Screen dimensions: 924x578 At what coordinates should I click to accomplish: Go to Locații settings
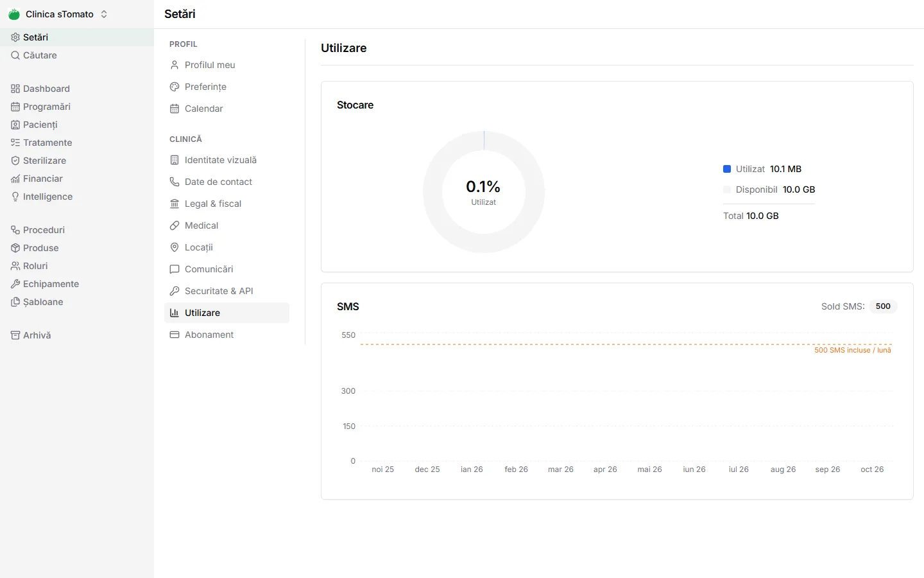coord(227,247)
